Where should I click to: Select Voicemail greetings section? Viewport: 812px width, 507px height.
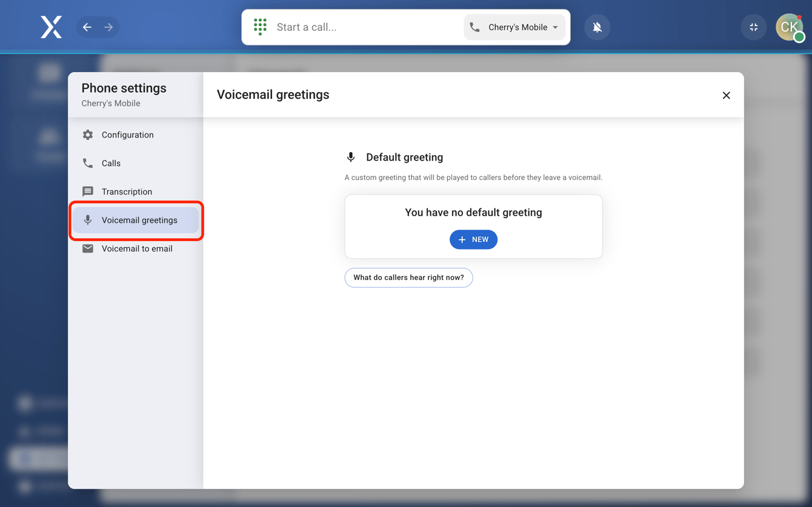pyautogui.click(x=139, y=220)
